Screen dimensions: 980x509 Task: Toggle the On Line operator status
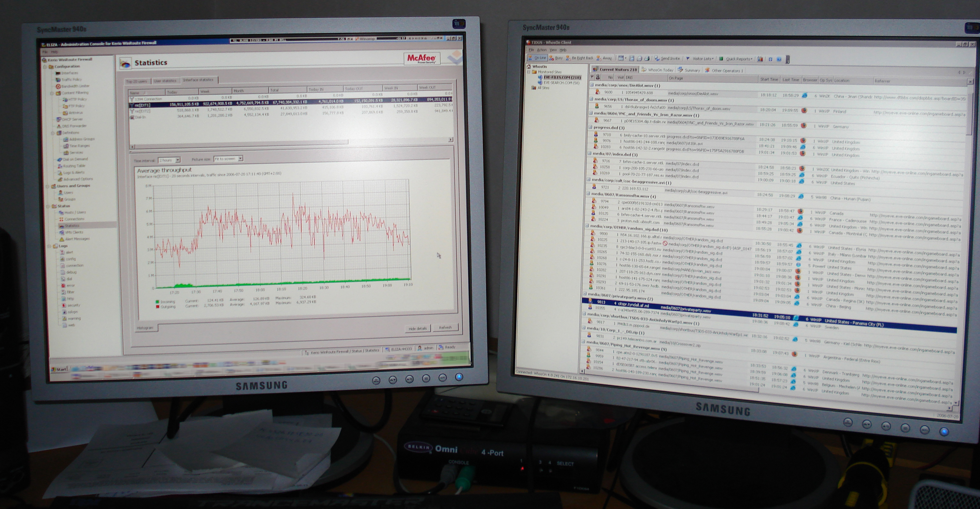pos(537,58)
